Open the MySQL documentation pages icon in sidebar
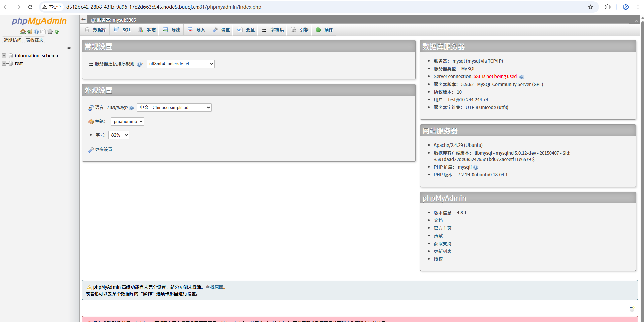 point(43,32)
